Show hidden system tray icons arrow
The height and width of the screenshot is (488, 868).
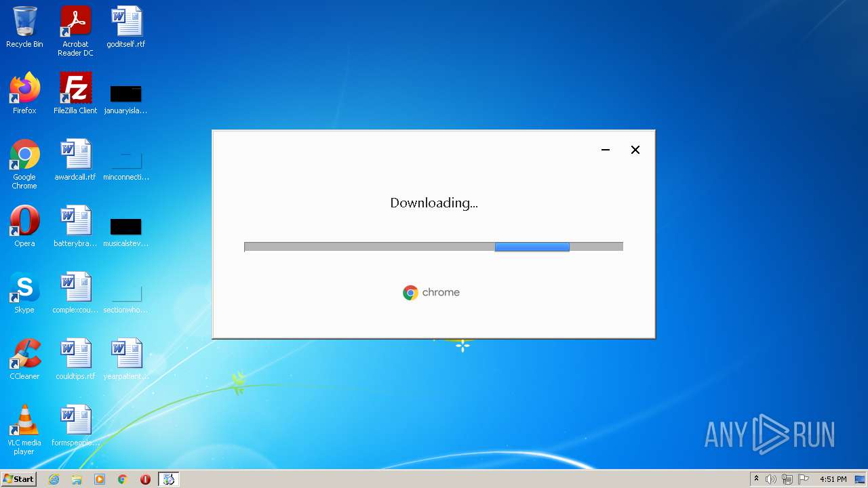click(756, 479)
